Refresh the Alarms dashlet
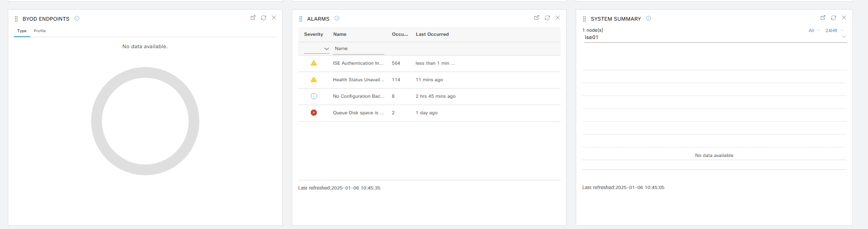Screen dimensions: 868x229 coord(547,18)
